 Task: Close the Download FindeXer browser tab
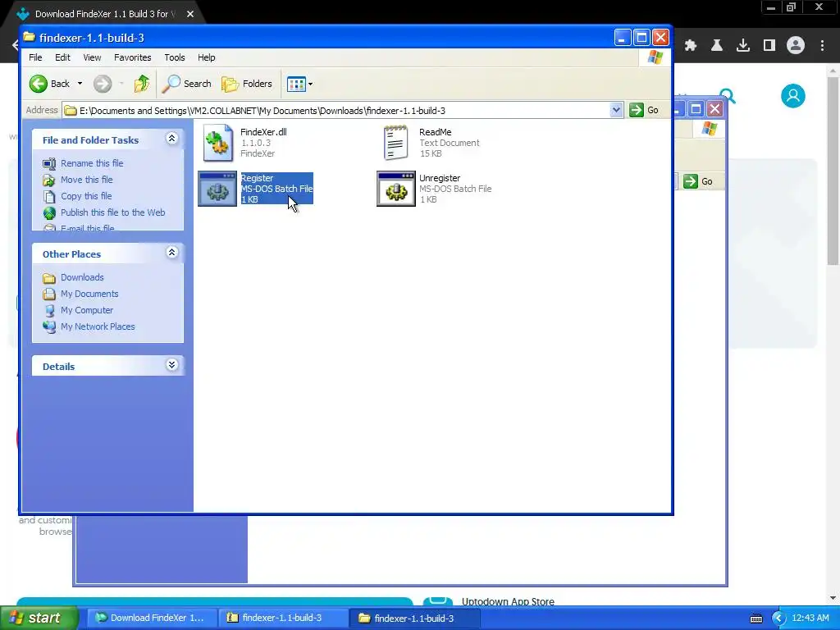pyautogui.click(x=190, y=15)
